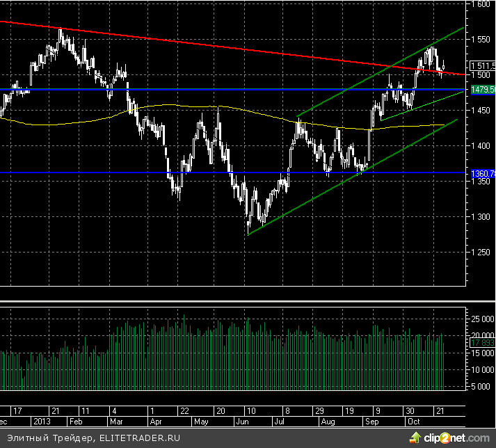
Task: Click the 1479.50 green price tag
Action: [x=483, y=90]
